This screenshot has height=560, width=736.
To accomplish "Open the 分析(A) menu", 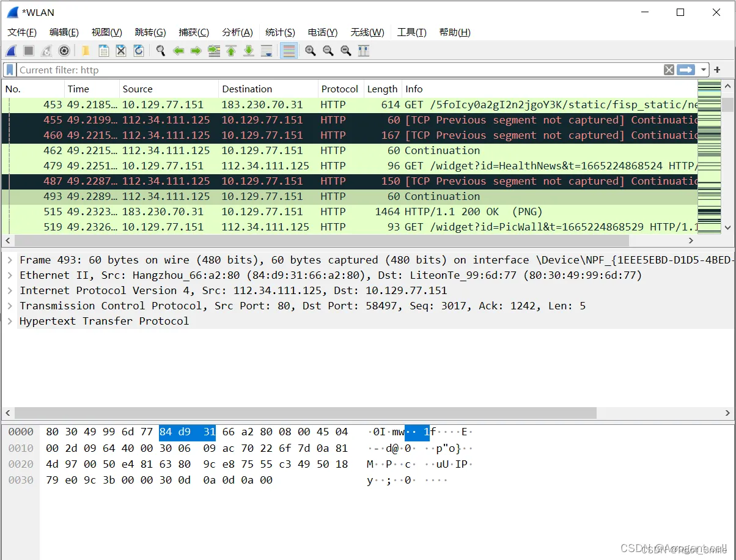I will tap(237, 32).
